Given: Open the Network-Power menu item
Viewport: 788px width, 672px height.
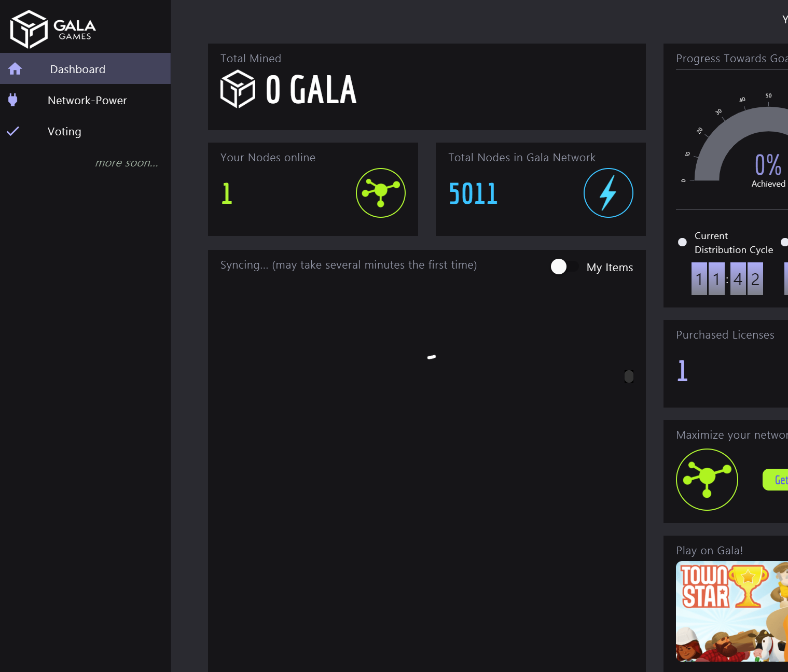Looking at the screenshot, I should click(85, 100).
